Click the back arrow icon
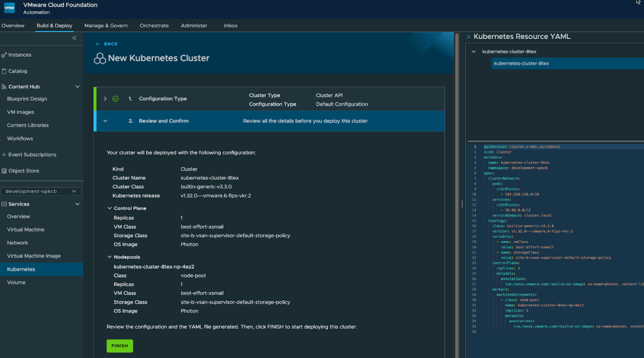644x358 pixels. tap(98, 44)
